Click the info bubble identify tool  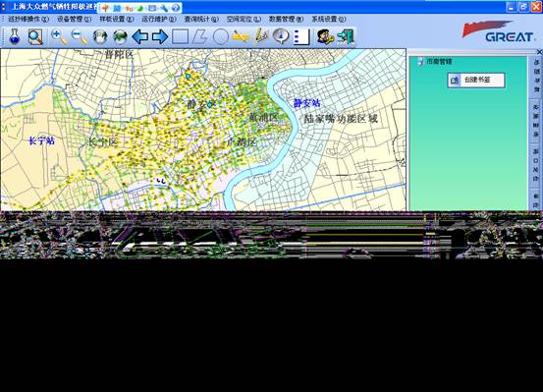point(281,36)
